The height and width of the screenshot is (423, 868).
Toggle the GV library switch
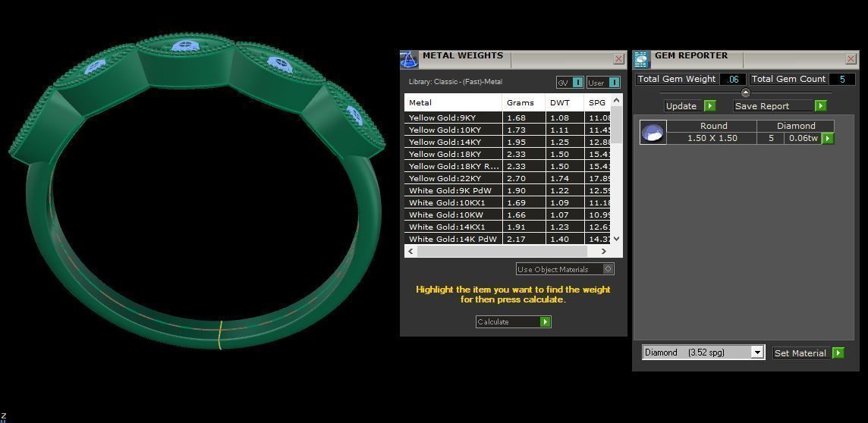coord(570,83)
